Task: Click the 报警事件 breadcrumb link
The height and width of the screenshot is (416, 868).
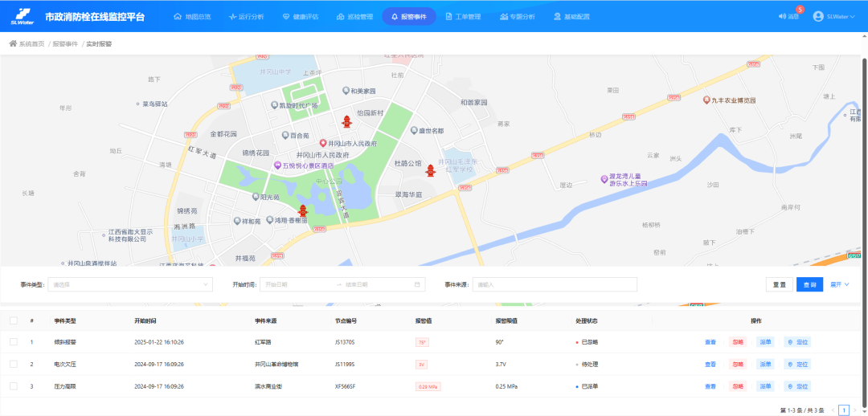Action: tap(65, 43)
